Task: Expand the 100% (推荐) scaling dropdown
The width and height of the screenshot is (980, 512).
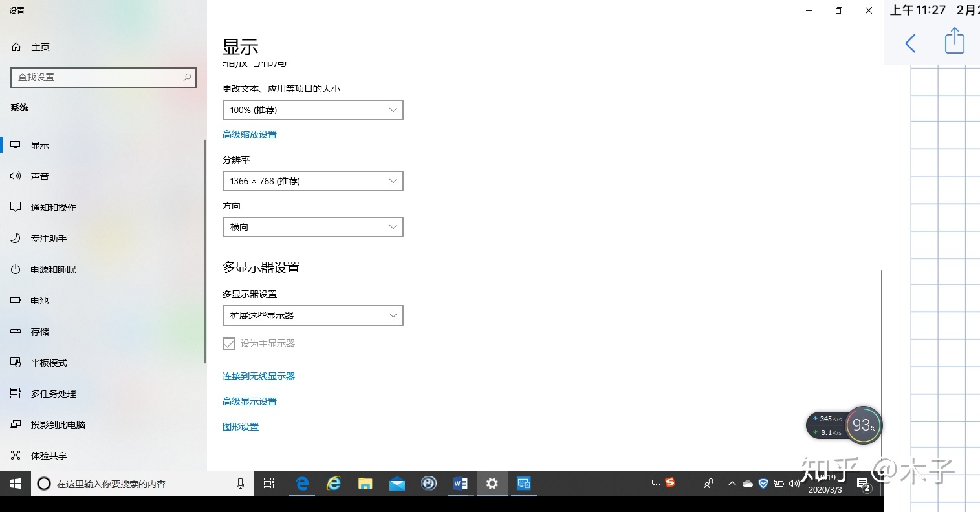Action: [312, 110]
